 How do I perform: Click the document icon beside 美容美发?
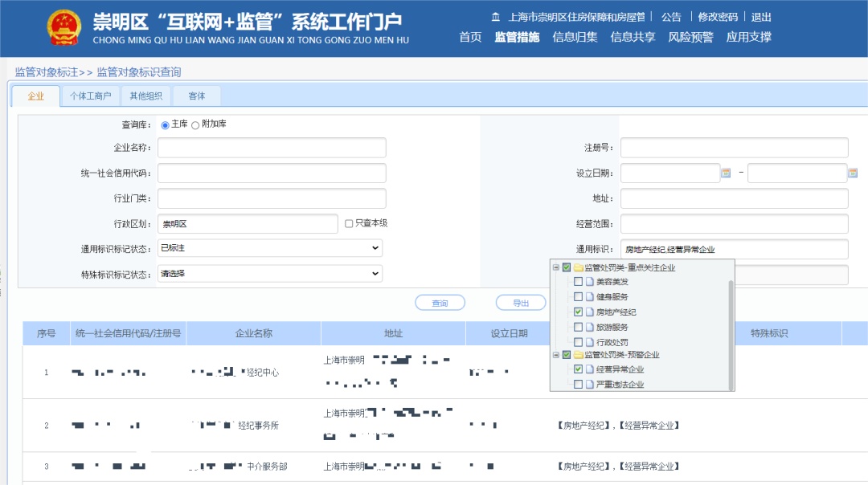tap(589, 282)
